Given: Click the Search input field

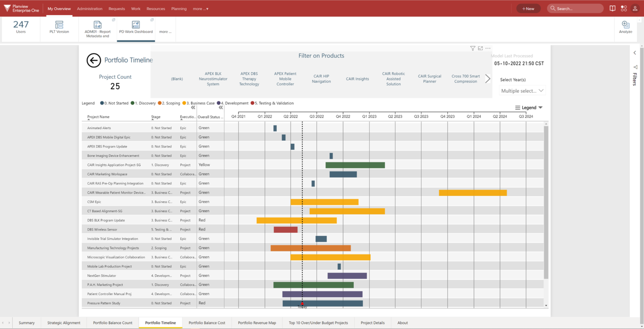Looking at the screenshot, I should click(x=575, y=8).
